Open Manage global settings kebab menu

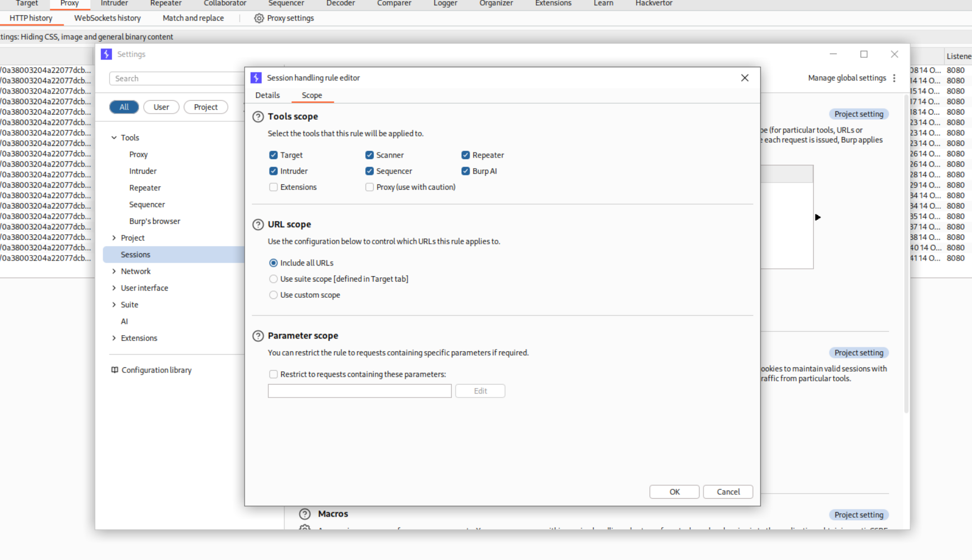click(x=895, y=78)
